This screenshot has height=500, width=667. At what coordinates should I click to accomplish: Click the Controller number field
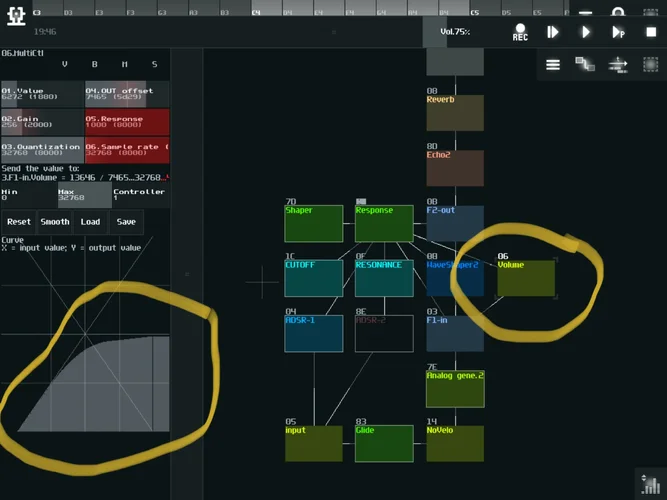[141, 195]
